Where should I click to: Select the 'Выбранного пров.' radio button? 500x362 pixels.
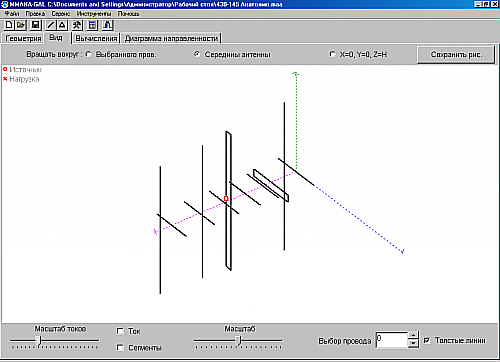(88, 54)
